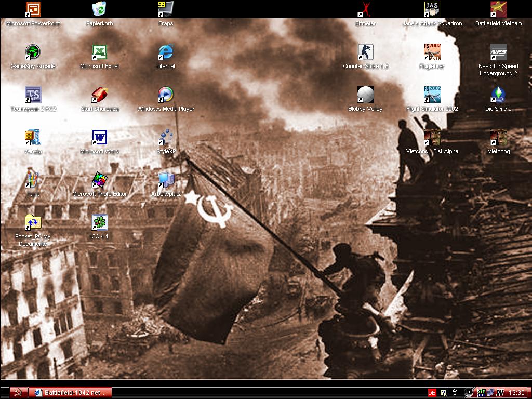
Task: Click the Start Shareaza icon
Action: coord(99,95)
